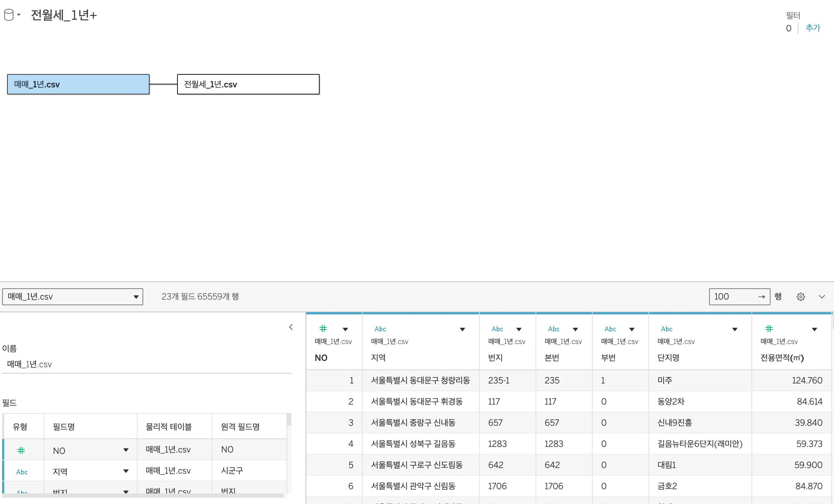Screen dimensions: 834x504
Task: Collapse the metadata pane with left chevron
Action: [291, 327]
